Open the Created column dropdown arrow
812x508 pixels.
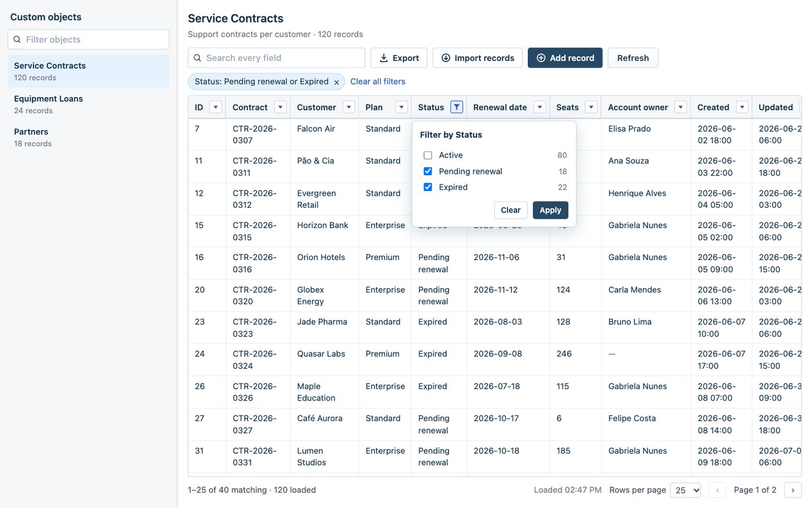[x=742, y=107]
